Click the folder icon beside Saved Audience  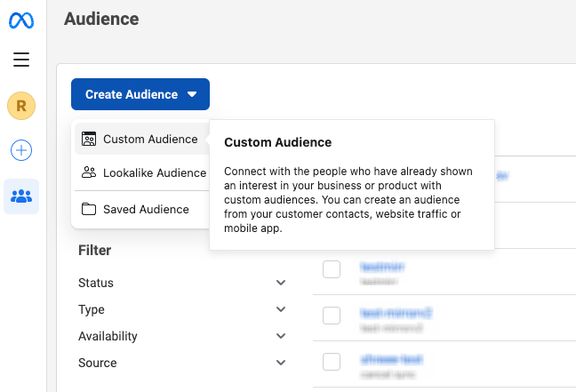point(89,210)
